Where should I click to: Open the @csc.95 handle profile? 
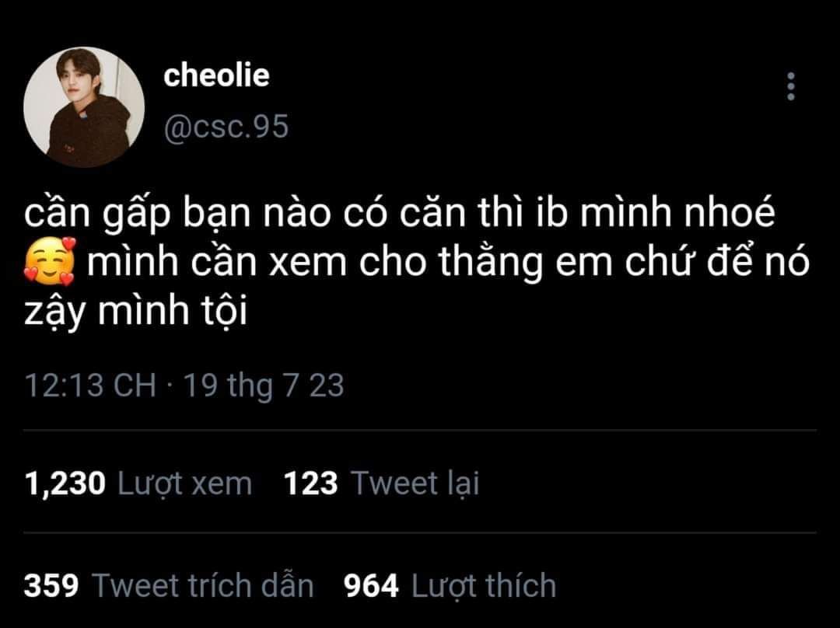click(x=226, y=127)
